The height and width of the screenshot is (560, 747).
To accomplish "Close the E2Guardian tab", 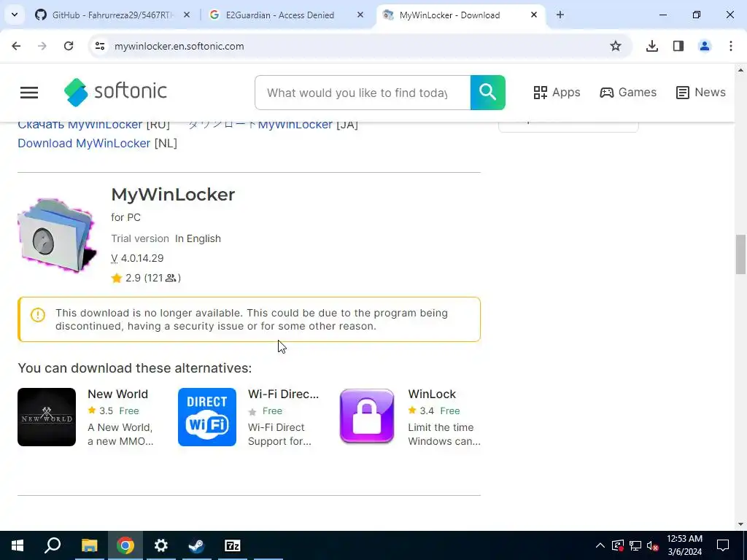I will pyautogui.click(x=360, y=15).
